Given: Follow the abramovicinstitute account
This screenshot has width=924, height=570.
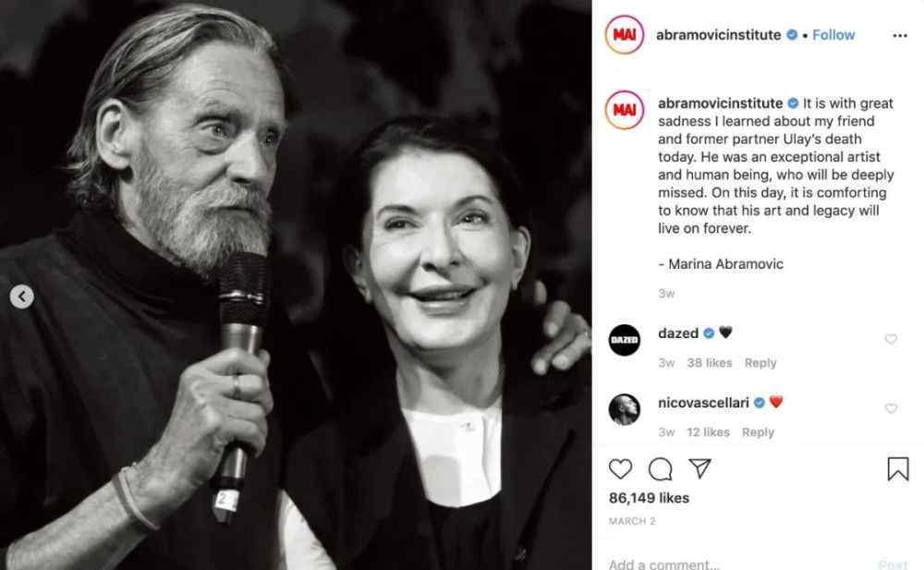Looking at the screenshot, I should point(833,35).
